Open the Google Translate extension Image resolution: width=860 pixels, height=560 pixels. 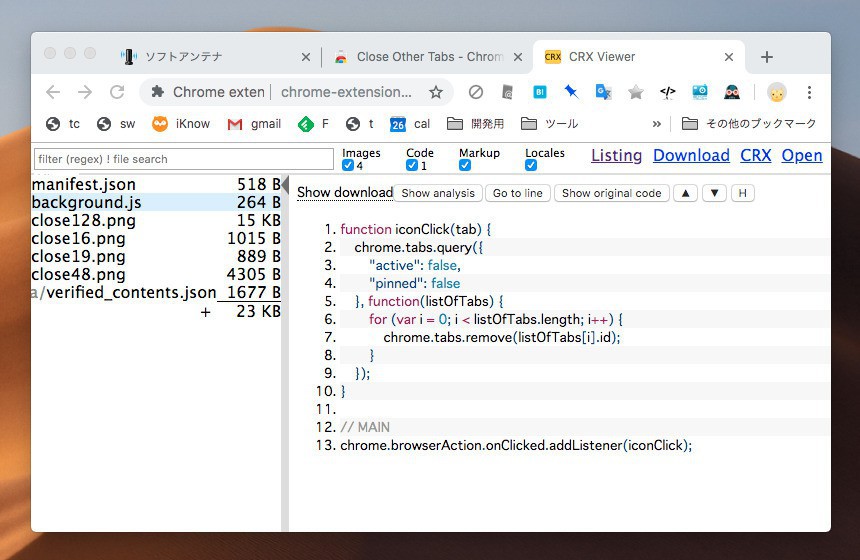tap(603, 92)
